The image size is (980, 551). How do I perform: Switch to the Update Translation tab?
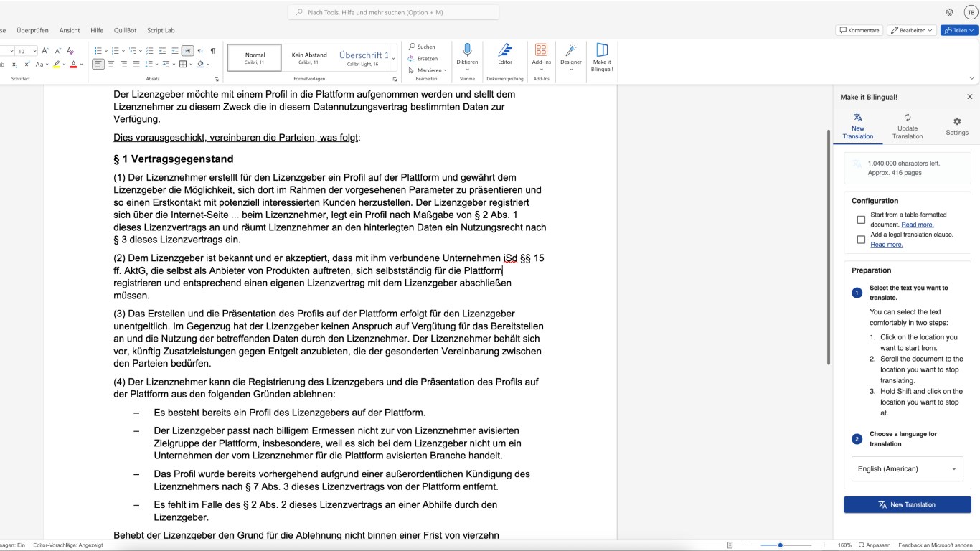908,126
